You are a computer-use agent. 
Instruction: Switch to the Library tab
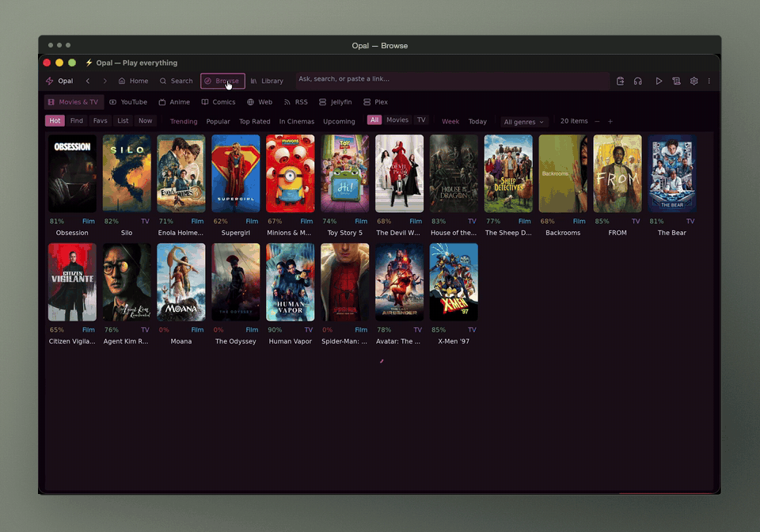pos(267,81)
